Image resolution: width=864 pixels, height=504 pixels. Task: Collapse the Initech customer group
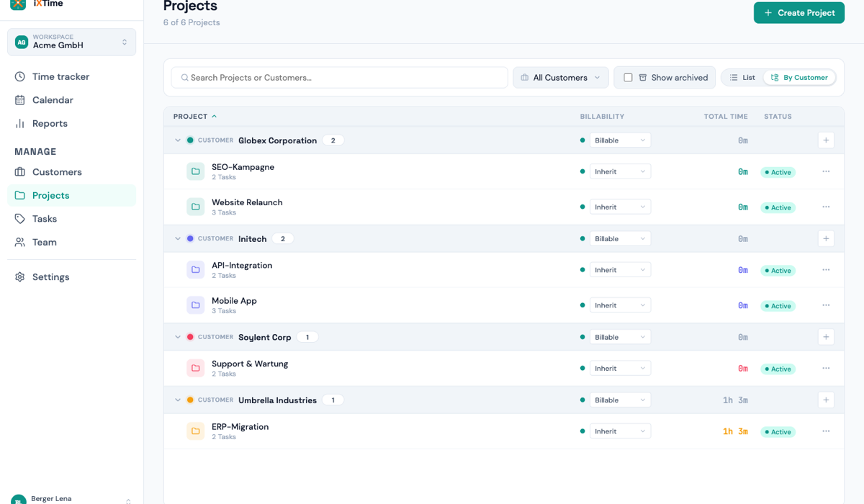(x=178, y=238)
